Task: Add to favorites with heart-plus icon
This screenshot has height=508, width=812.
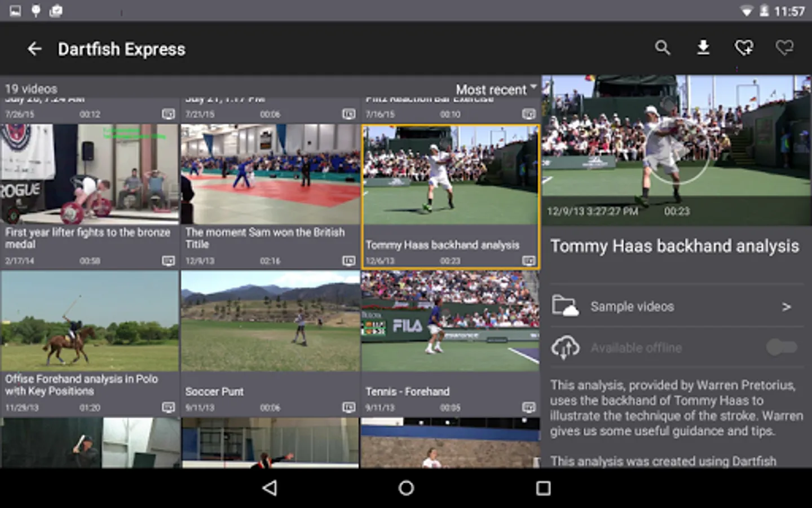Action: 744,48
